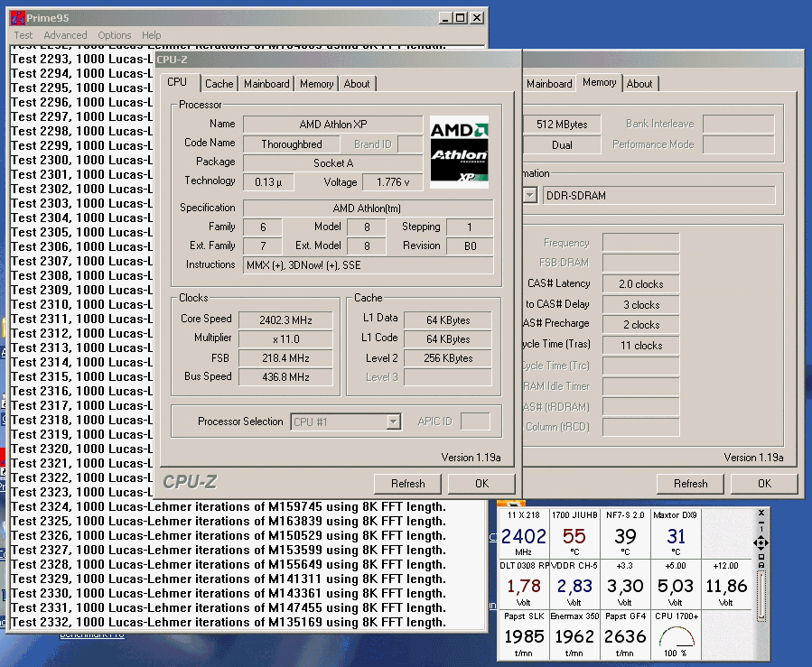
Task: Click the Multiplier value x 11.0
Action: click(x=285, y=339)
